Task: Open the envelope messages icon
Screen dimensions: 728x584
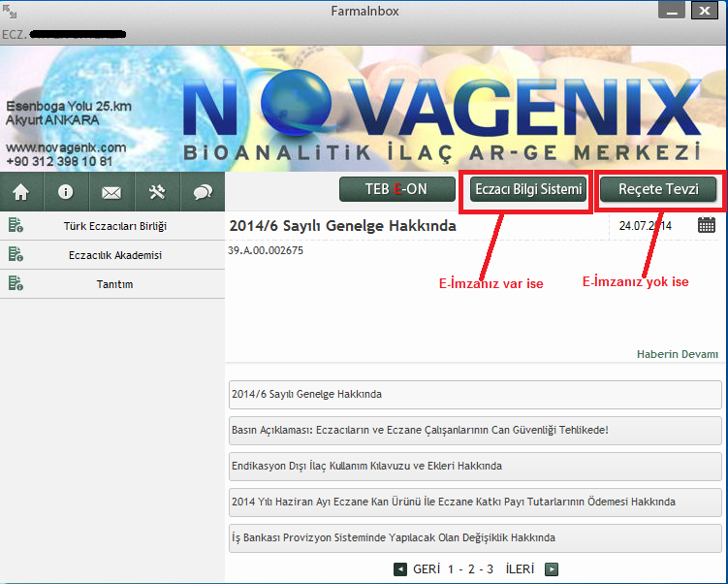Action: 111,192
